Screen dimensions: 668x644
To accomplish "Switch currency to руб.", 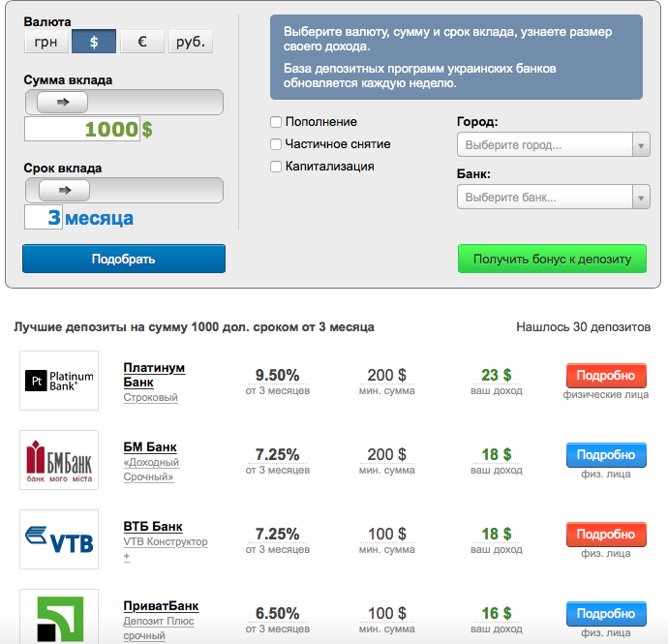I will (x=191, y=42).
